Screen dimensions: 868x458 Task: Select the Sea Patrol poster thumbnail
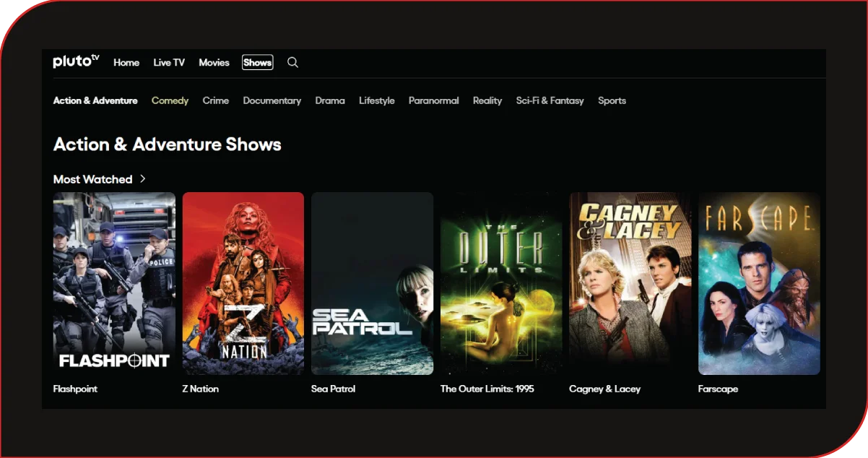[372, 283]
